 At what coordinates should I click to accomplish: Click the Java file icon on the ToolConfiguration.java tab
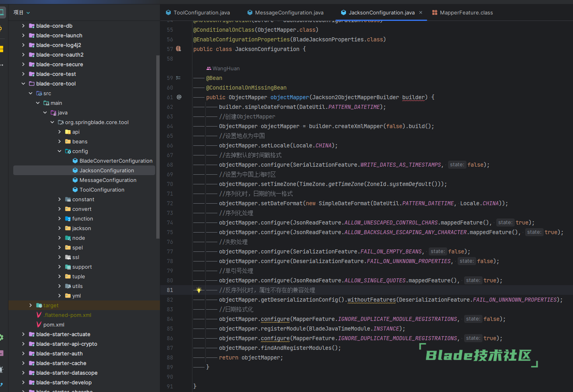pos(168,13)
